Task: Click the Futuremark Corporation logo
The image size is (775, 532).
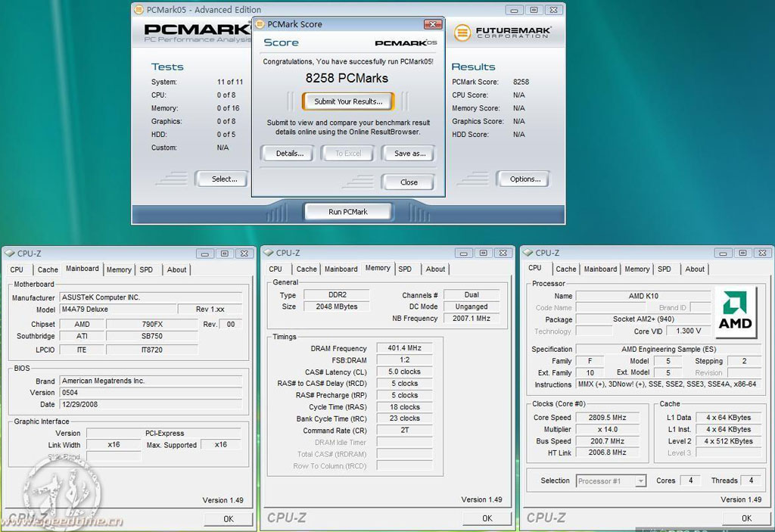Action: coord(503,33)
